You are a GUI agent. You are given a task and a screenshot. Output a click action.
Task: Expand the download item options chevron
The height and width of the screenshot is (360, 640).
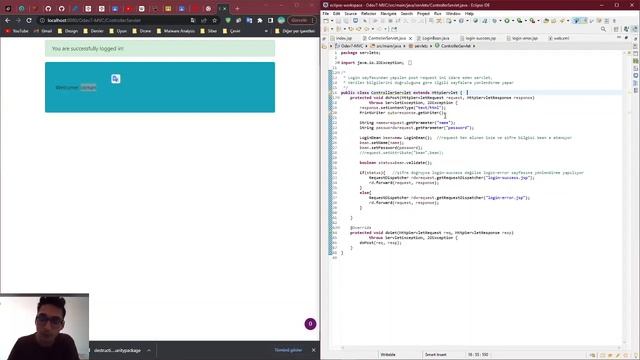[x=149, y=350]
